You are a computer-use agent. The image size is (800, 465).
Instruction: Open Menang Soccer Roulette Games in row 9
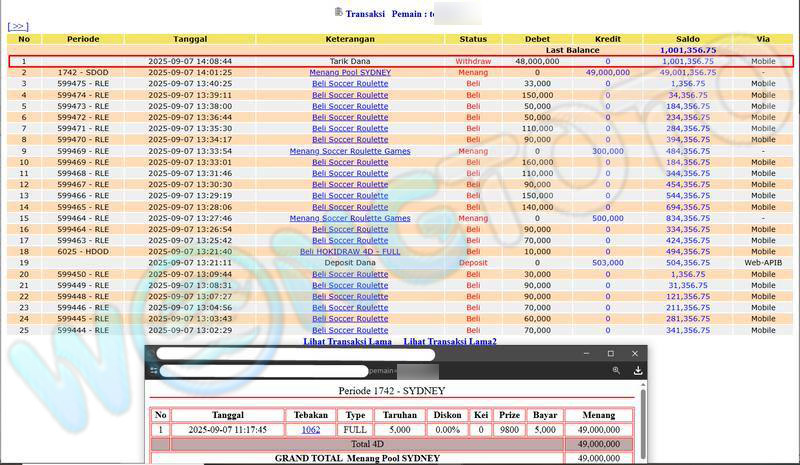(349, 151)
